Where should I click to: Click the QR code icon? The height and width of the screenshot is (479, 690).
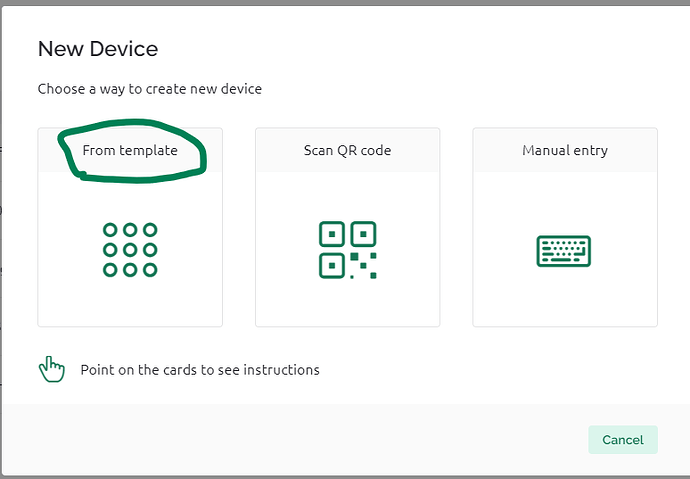(x=348, y=250)
